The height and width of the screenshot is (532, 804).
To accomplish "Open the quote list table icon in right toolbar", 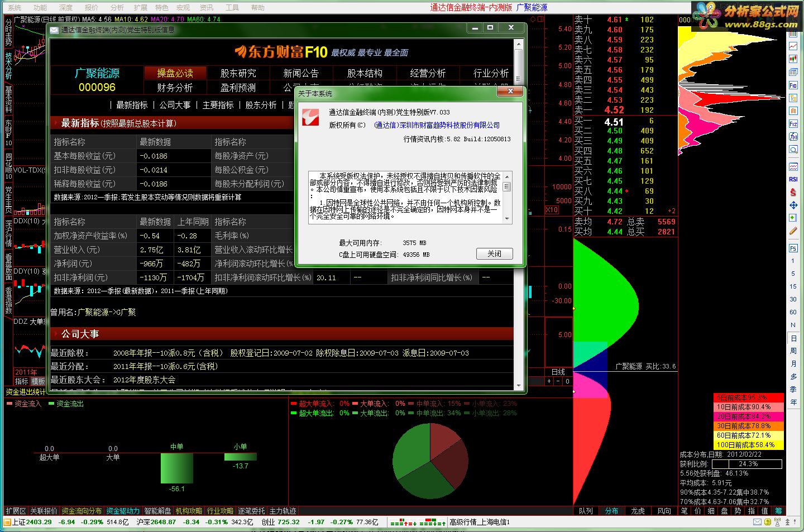I will pyautogui.click(x=793, y=34).
